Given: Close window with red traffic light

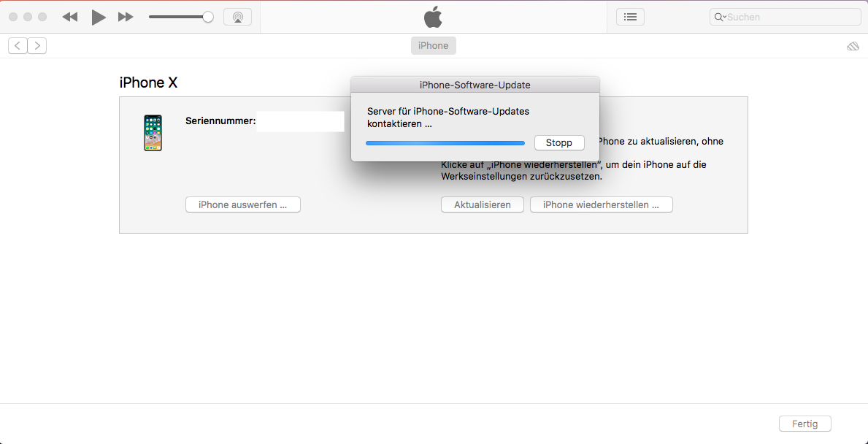Looking at the screenshot, I should coord(13,18).
